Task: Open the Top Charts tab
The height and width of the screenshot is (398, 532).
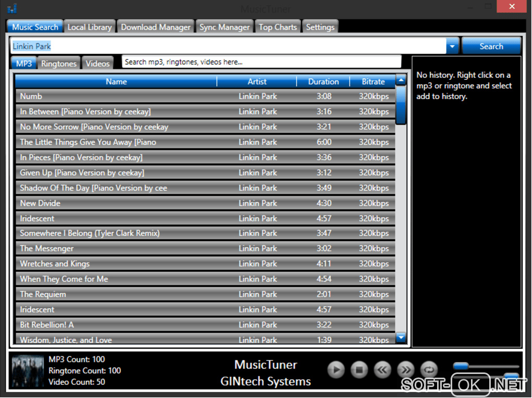Action: click(x=277, y=27)
